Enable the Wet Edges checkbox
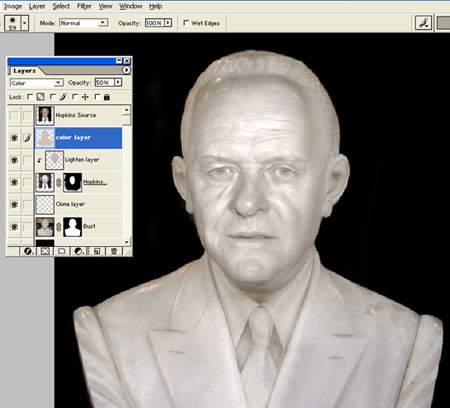Screen dimensions: 450x408 [186, 23]
